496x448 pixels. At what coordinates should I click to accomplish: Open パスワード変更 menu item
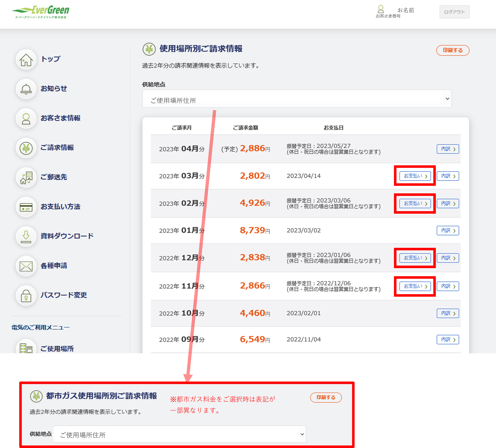point(64,295)
